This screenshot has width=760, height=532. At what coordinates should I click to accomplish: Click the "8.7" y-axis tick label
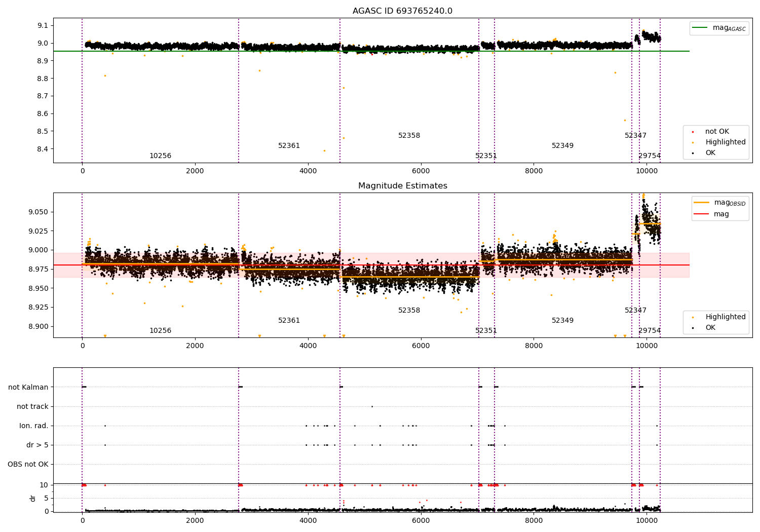tap(44, 96)
